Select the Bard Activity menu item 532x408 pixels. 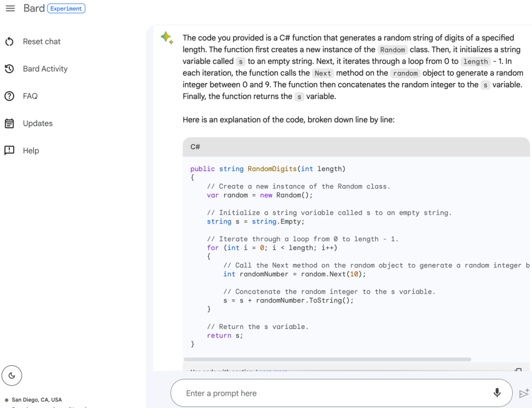pyautogui.click(x=45, y=69)
